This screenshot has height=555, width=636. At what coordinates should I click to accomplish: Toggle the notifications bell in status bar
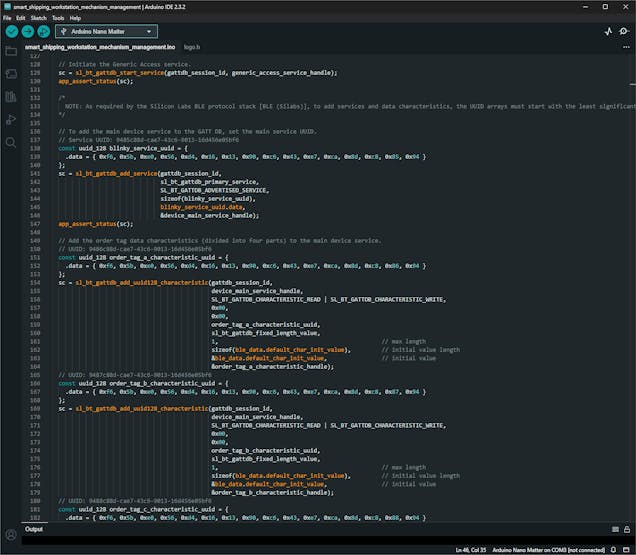tap(614, 549)
